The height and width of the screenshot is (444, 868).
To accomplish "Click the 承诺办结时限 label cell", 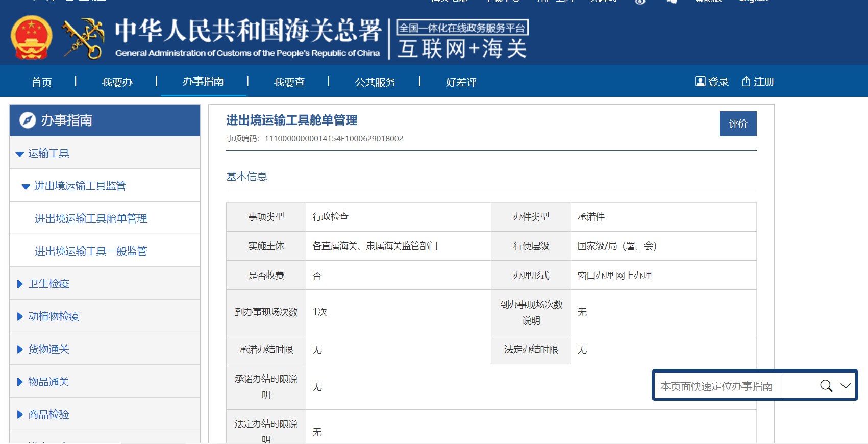I will tap(266, 350).
